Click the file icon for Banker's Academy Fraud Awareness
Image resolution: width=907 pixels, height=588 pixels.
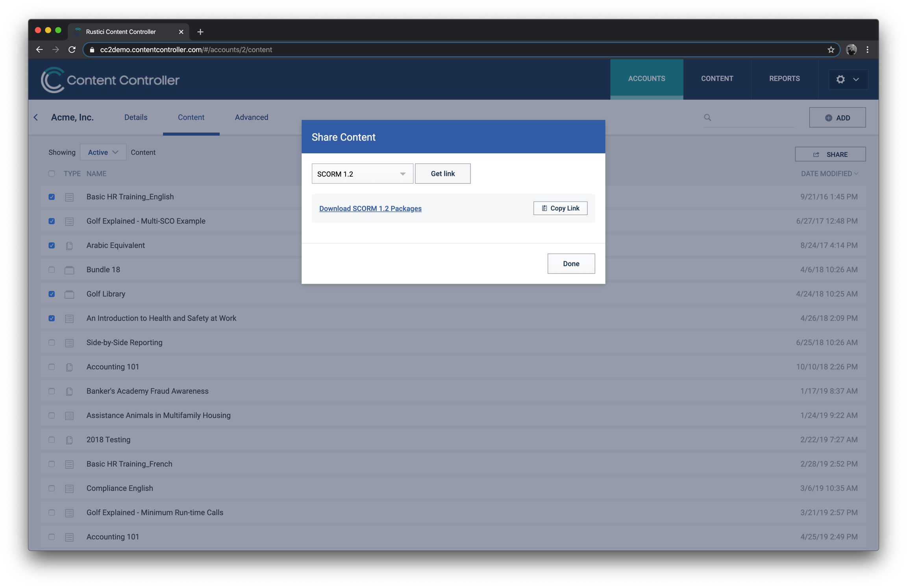pyautogui.click(x=69, y=391)
